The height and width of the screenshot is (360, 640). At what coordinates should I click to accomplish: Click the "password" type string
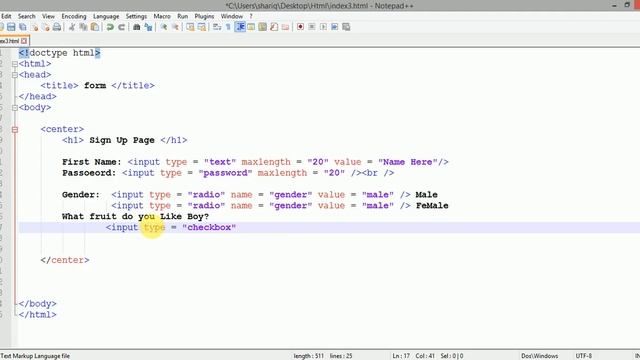point(225,173)
